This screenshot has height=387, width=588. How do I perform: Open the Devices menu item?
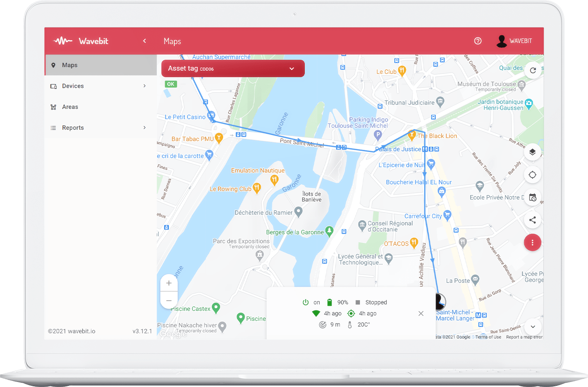click(101, 86)
